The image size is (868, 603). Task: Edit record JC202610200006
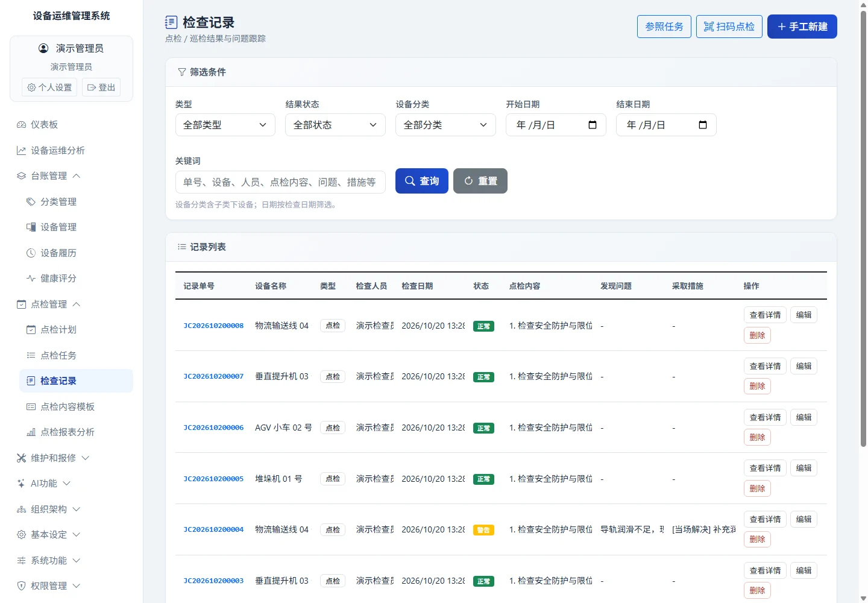804,417
